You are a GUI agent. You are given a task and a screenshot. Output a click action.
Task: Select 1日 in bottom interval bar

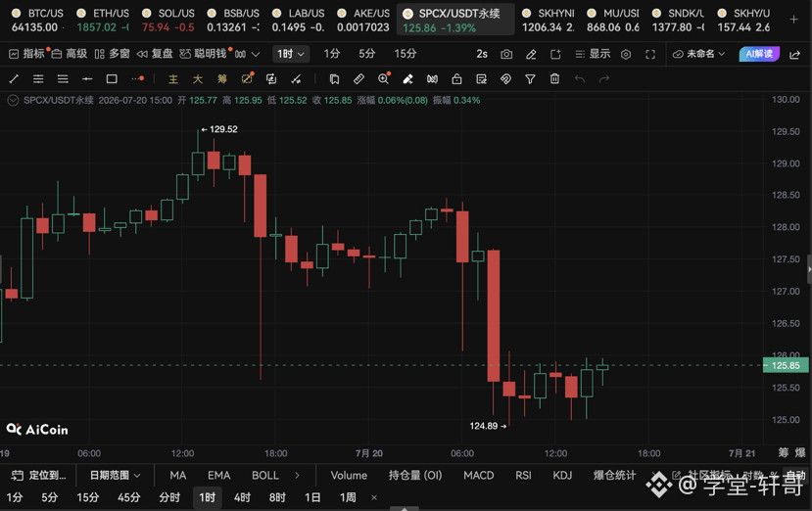(x=312, y=497)
